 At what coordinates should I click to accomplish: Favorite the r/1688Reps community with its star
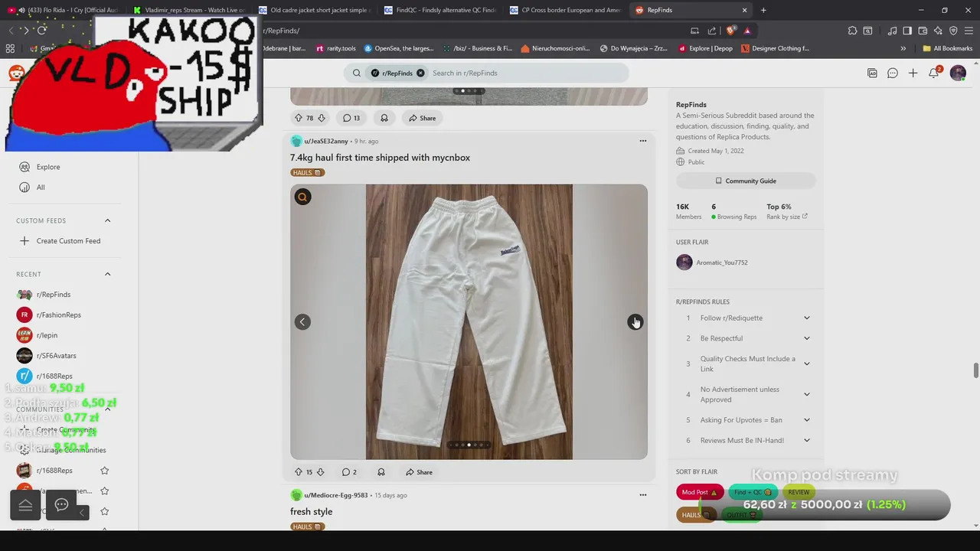coord(105,471)
